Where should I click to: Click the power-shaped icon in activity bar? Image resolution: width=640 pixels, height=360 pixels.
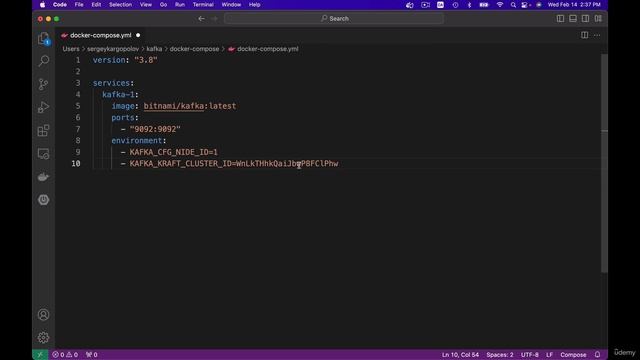(x=44, y=200)
